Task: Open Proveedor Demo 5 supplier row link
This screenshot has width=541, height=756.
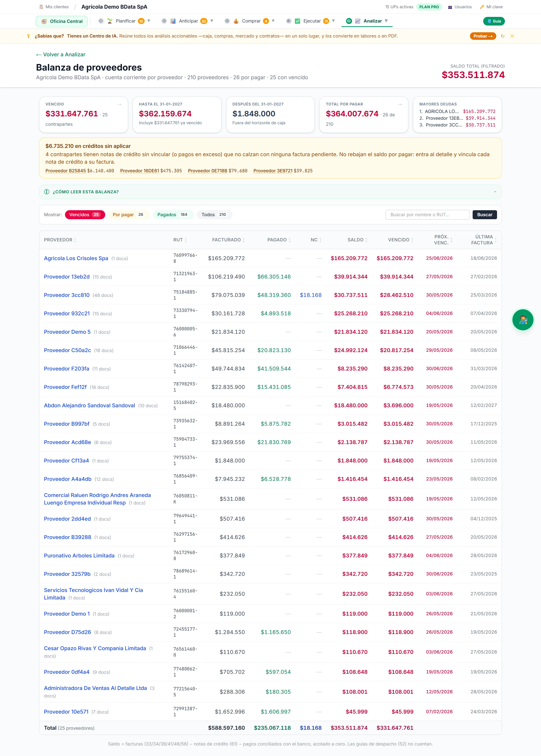Action: tap(67, 332)
